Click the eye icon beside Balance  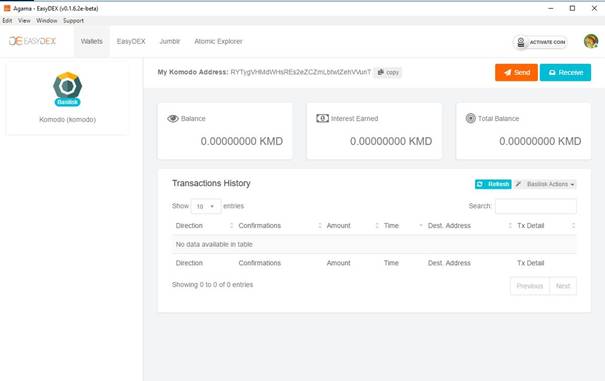point(173,119)
